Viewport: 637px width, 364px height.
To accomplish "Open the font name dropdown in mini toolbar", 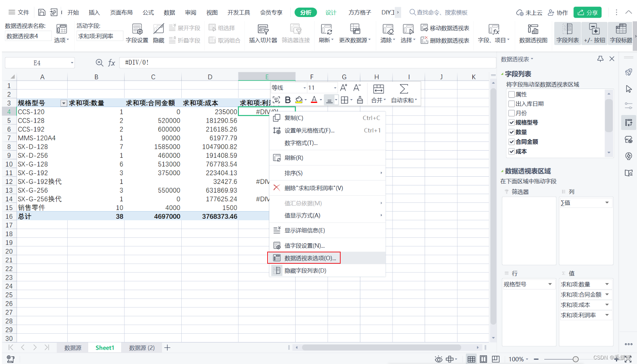I will (x=304, y=88).
